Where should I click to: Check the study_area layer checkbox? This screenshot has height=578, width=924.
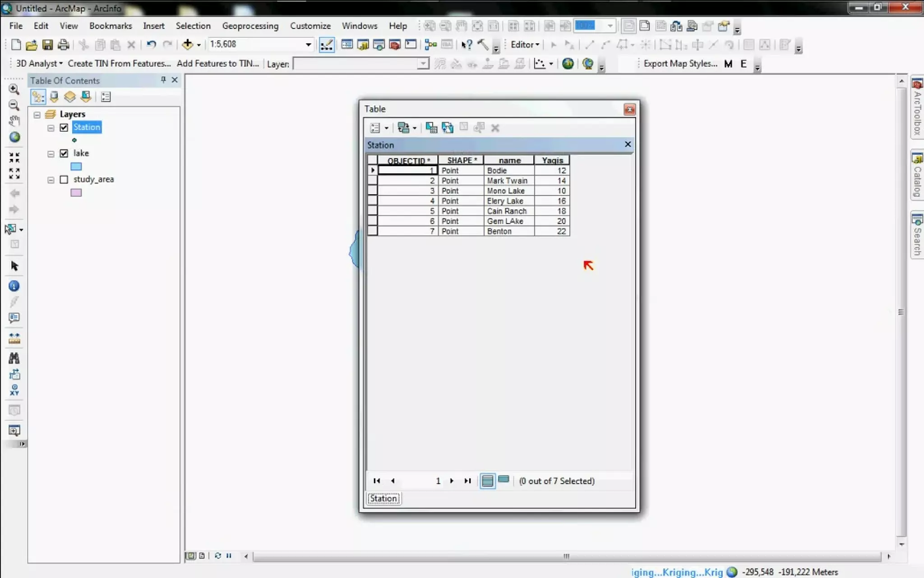pos(64,179)
